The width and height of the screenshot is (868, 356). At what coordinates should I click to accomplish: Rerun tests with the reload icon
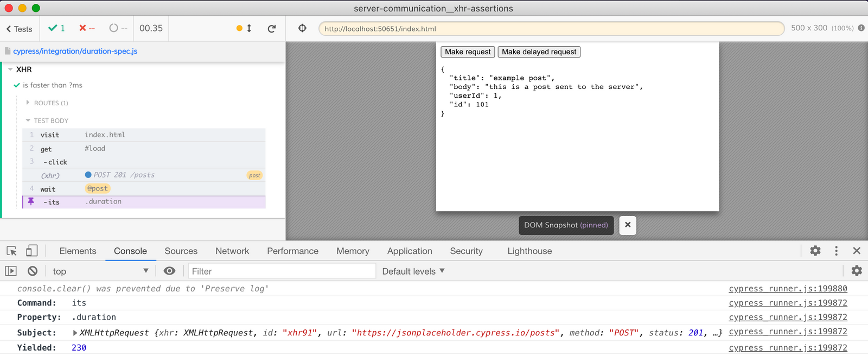coord(272,28)
